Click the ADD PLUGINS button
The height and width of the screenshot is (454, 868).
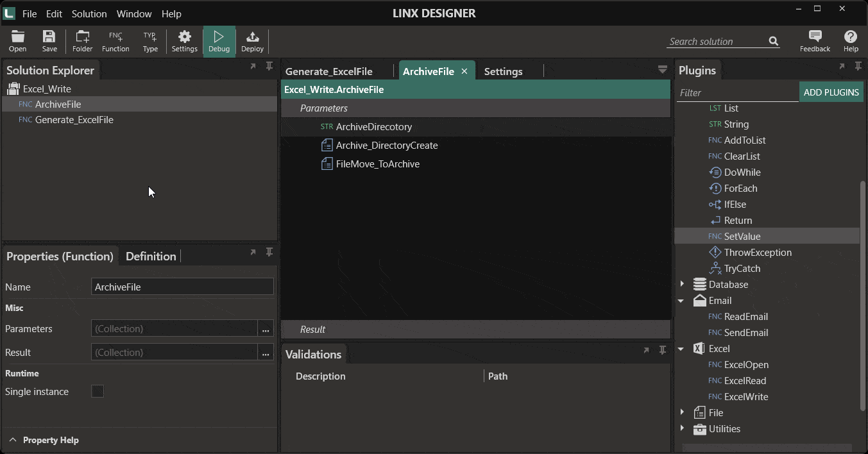pyautogui.click(x=831, y=92)
